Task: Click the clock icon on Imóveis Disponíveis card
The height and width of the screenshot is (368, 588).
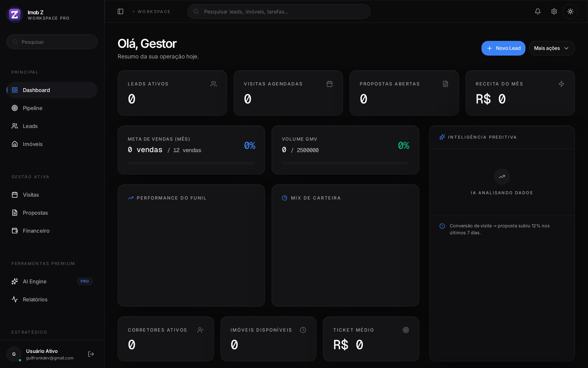Action: pyautogui.click(x=303, y=330)
